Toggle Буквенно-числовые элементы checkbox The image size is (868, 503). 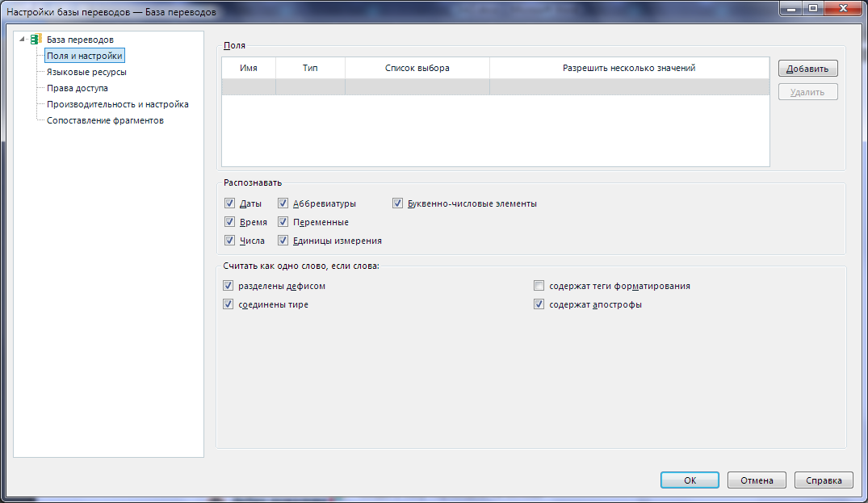click(x=398, y=203)
